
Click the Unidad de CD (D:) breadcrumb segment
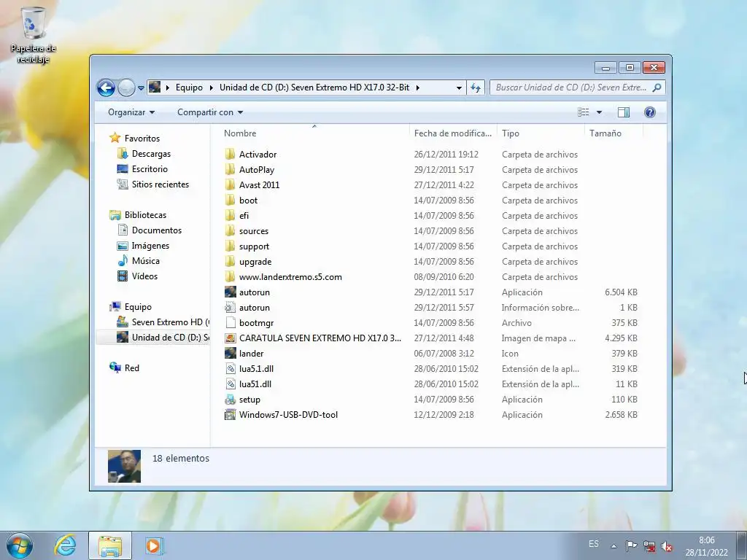tap(314, 87)
